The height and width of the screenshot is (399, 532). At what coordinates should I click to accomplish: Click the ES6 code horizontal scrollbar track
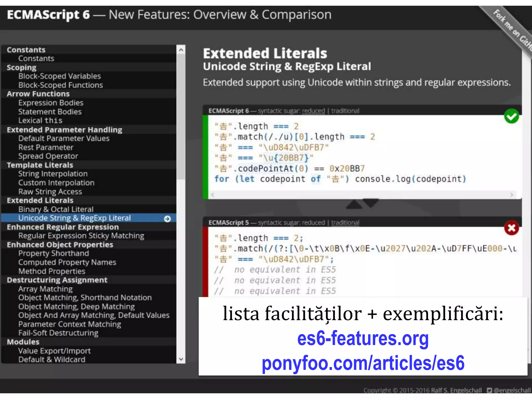[362, 195]
